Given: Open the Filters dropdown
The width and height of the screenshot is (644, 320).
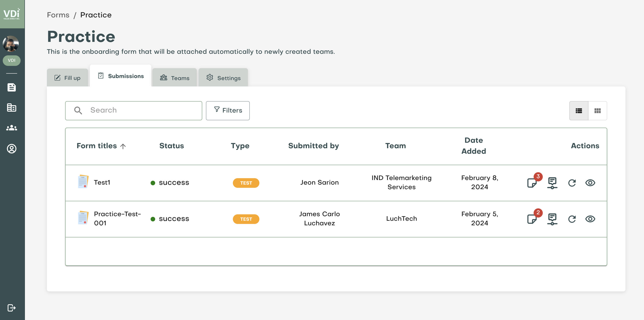Looking at the screenshot, I should (228, 110).
